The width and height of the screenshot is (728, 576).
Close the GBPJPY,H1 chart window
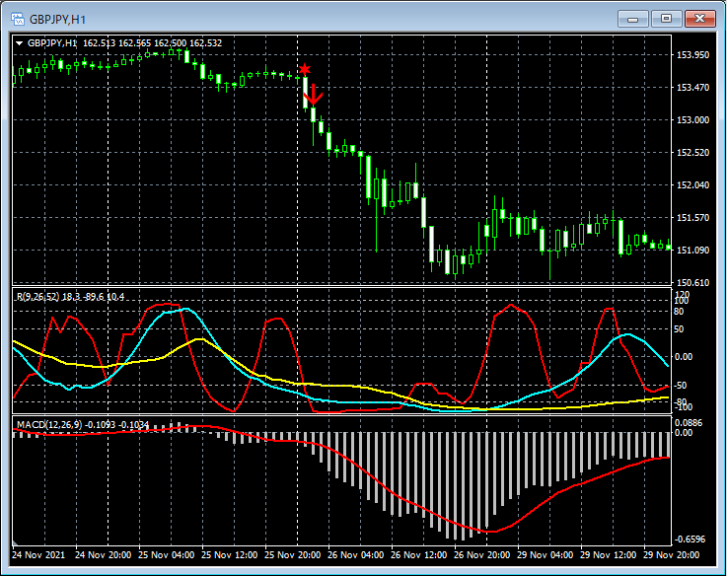coord(700,19)
